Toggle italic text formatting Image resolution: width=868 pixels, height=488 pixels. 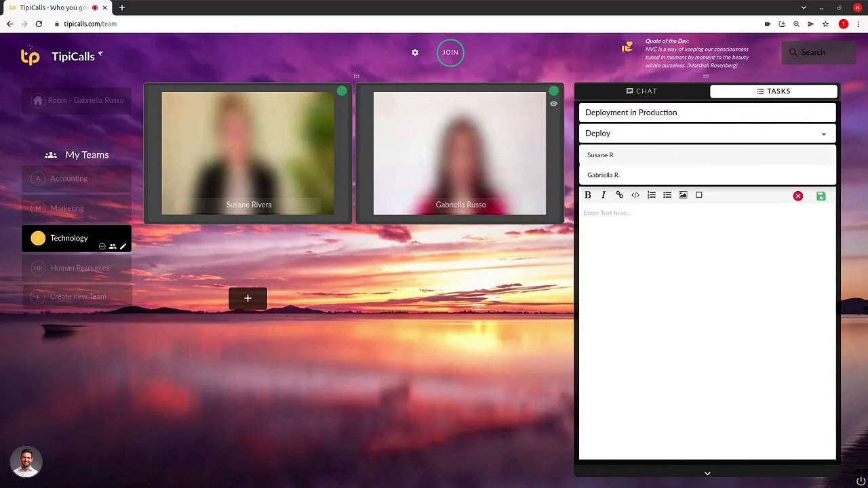coord(604,195)
